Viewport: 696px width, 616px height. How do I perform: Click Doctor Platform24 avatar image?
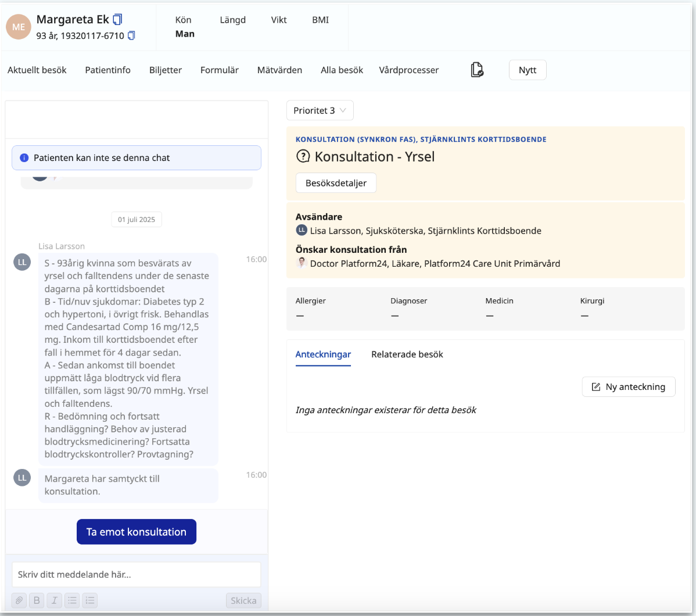(302, 263)
